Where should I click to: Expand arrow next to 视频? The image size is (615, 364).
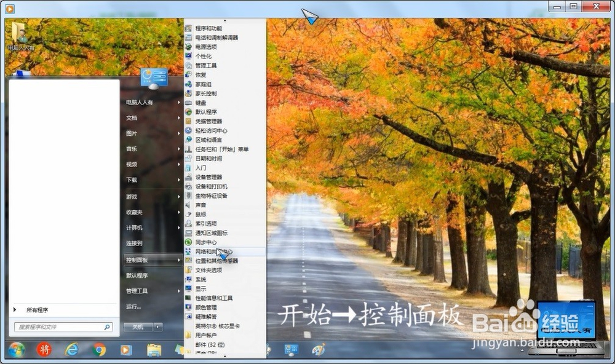click(179, 164)
